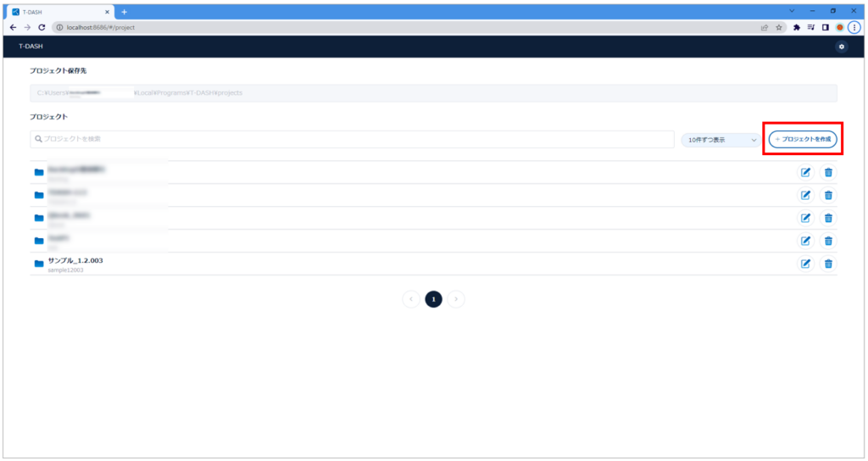868x461 pixels.
Task: Click the browser extensions puzzle icon
Action: point(797,27)
